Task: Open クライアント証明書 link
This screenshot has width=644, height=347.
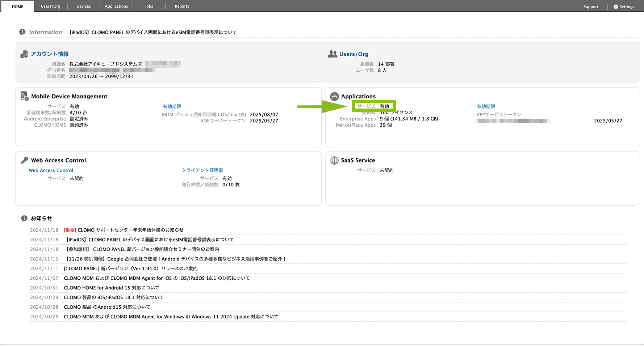Action: click(x=202, y=170)
